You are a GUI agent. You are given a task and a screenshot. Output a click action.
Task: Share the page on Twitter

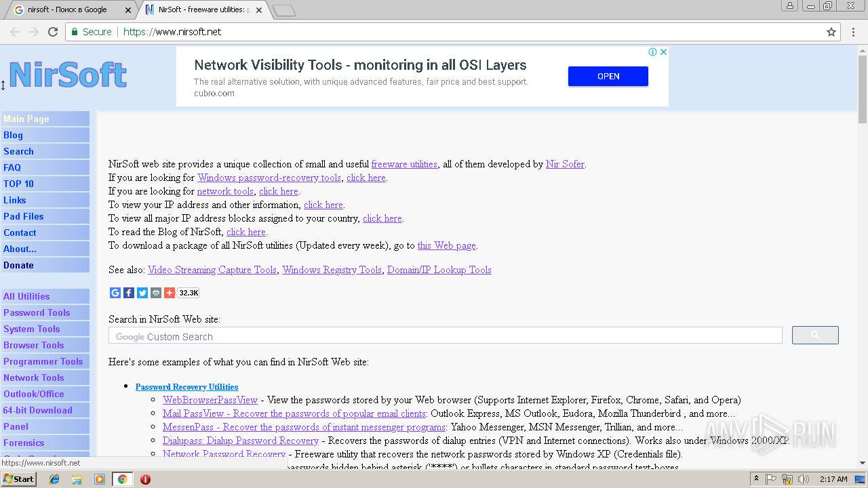tap(142, 293)
